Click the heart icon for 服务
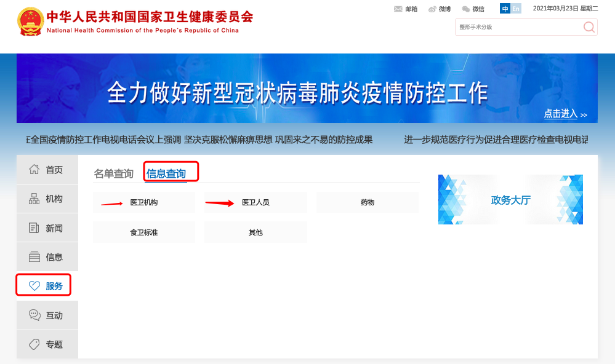The height and width of the screenshot is (364, 615). [x=34, y=286]
